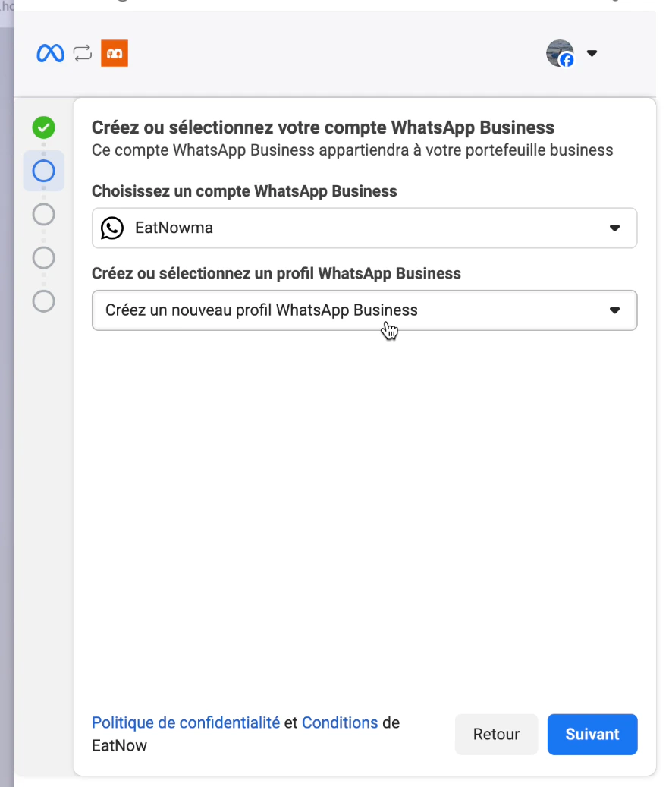Image resolution: width=672 pixels, height=787 pixels.
Task: Click the orange EatNow app logo
Action: 115,53
